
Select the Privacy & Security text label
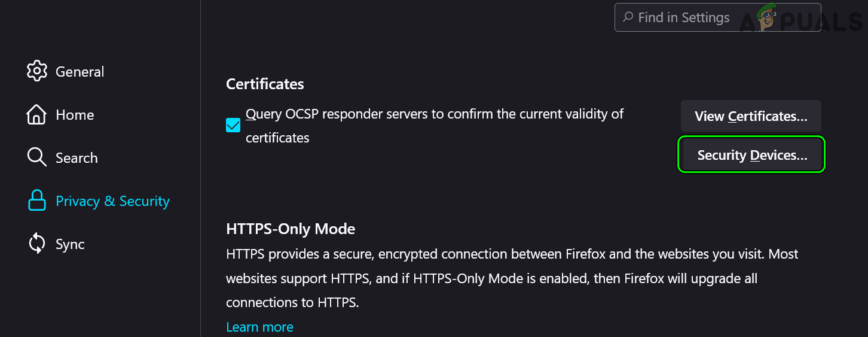pyautogui.click(x=112, y=201)
